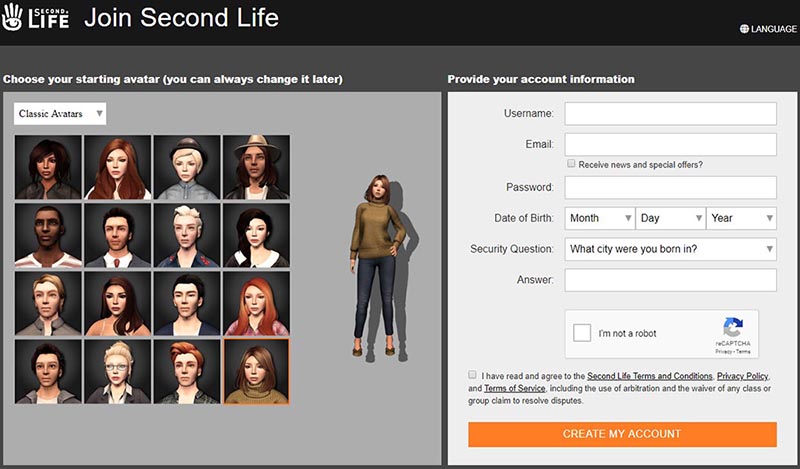
Task: Select blonde woman with glasses avatar
Action: pos(117,372)
